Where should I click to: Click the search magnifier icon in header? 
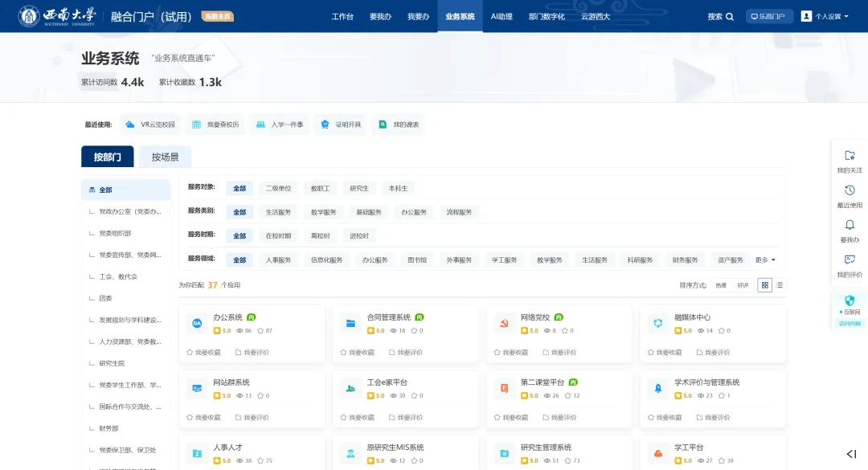point(730,16)
